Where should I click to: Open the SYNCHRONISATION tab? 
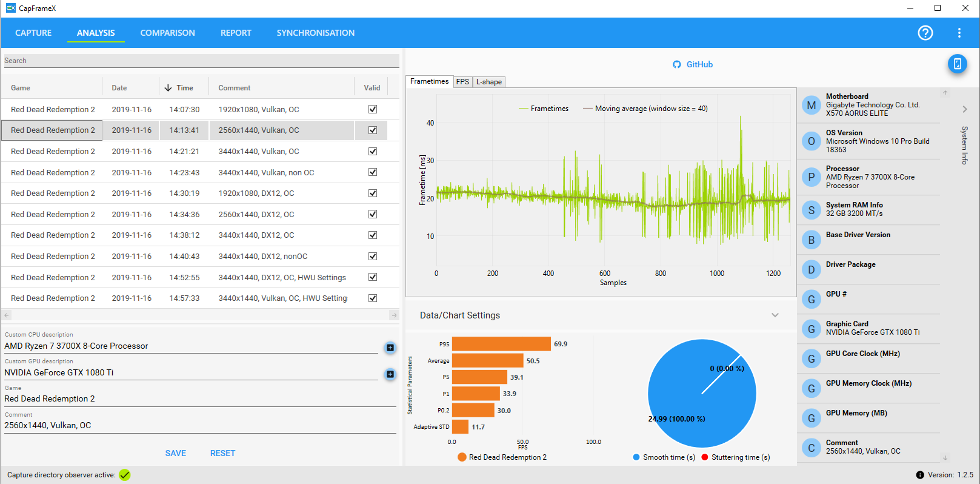(316, 33)
